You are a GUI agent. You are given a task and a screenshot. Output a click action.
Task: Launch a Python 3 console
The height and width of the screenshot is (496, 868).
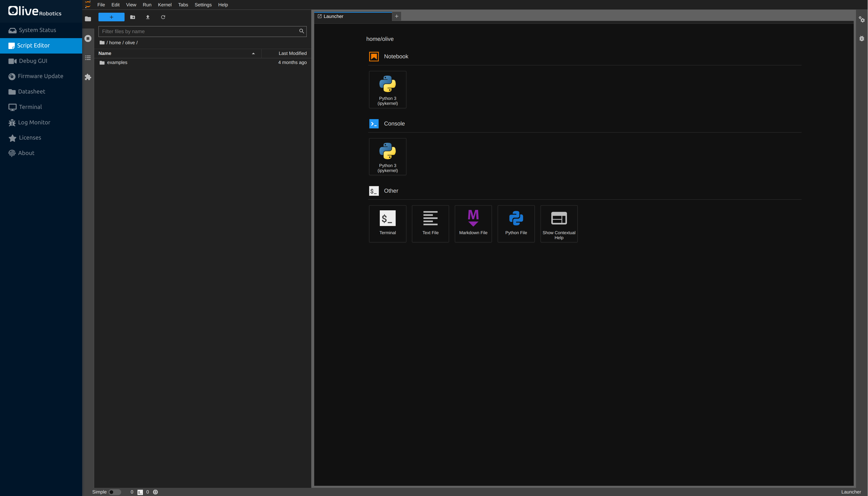pos(387,157)
